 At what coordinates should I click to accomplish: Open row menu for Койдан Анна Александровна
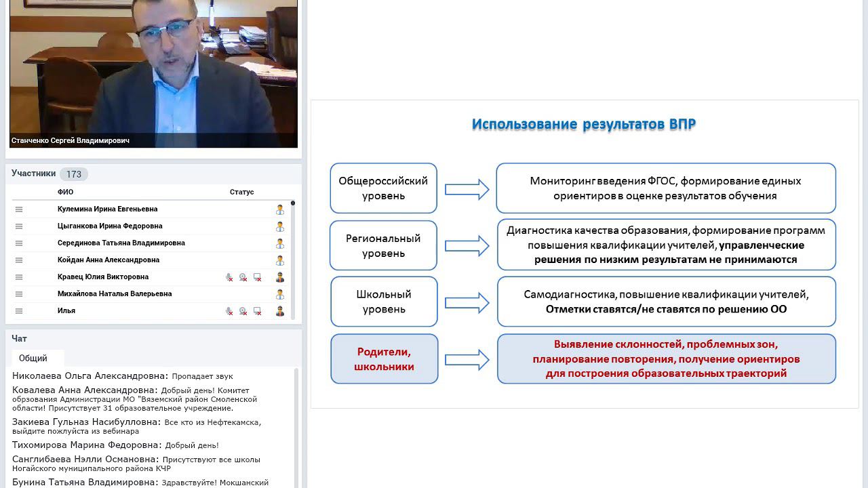[x=19, y=260]
